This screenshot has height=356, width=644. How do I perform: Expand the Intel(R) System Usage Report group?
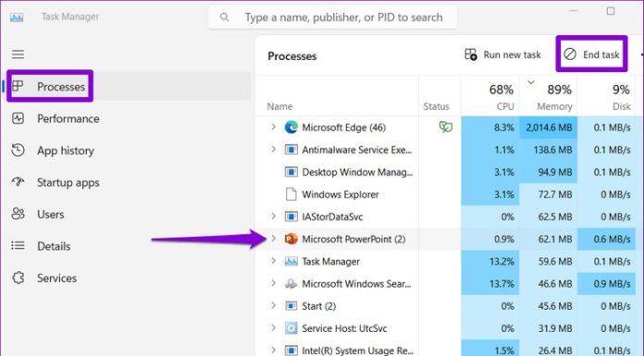point(273,350)
